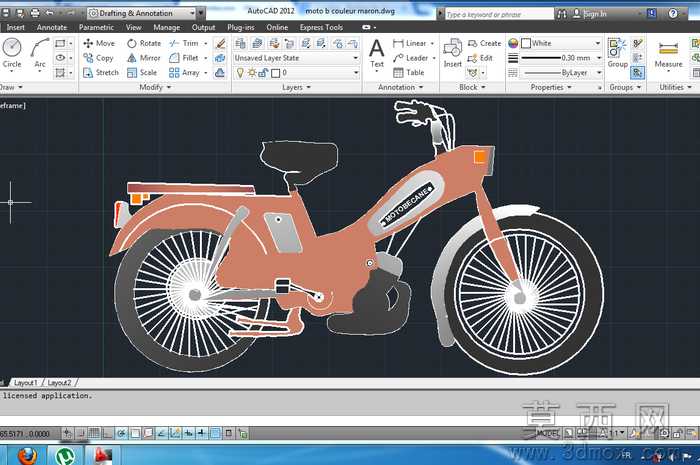Open the Insert ribbon tab
Viewport: 700px width, 465px height.
16,27
